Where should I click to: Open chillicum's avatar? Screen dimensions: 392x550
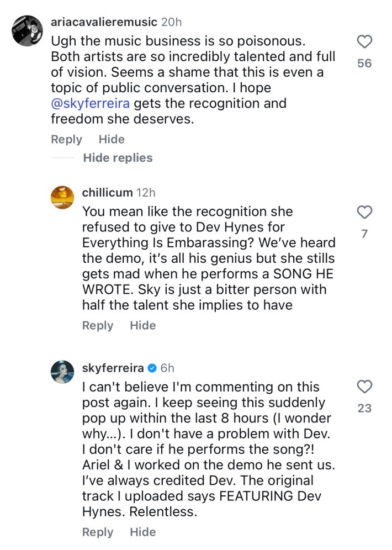point(62,197)
